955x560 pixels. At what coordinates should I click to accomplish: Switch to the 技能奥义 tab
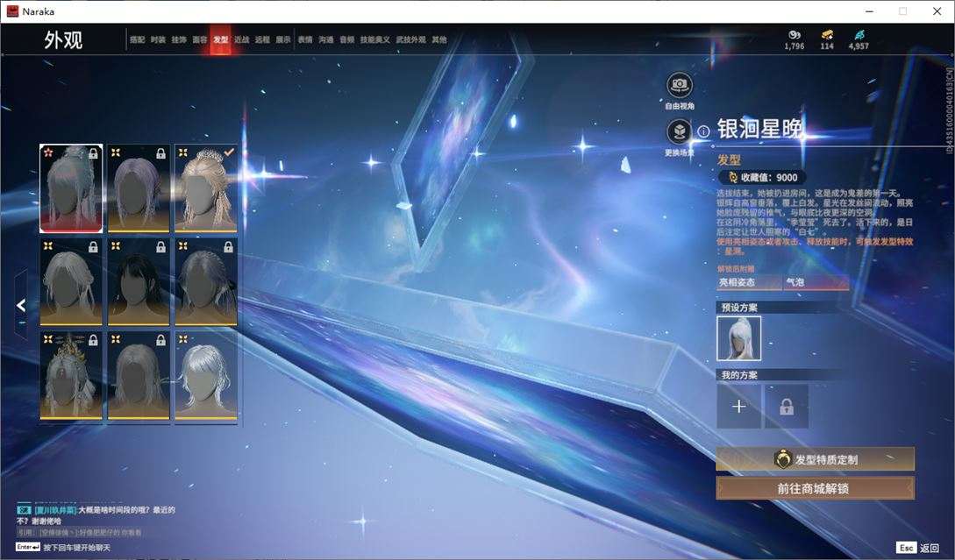(374, 39)
